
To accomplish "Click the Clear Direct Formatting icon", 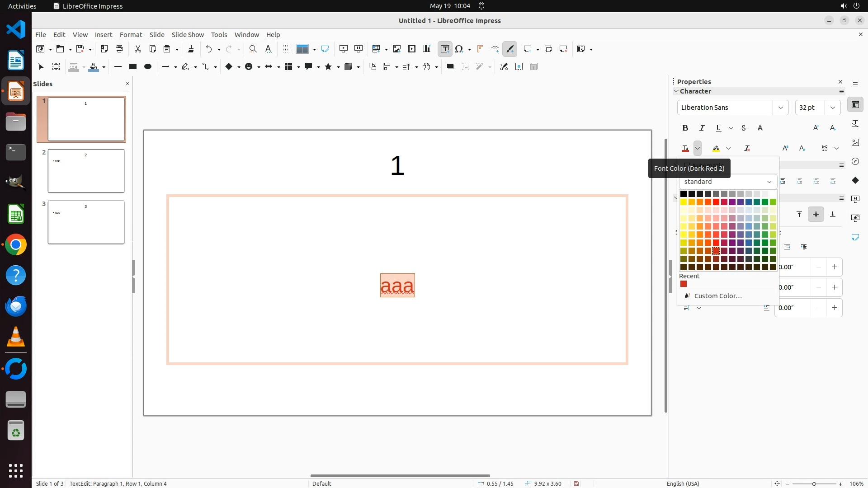I will [747, 148].
